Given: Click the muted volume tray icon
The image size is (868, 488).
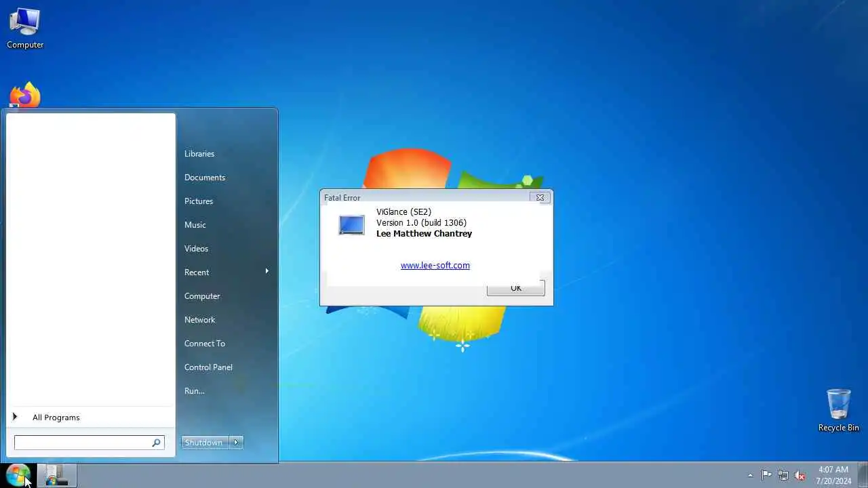Looking at the screenshot, I should (800, 475).
